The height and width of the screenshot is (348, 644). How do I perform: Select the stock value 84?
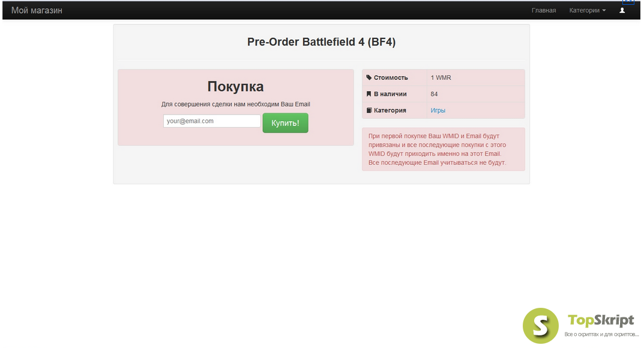pyautogui.click(x=434, y=94)
